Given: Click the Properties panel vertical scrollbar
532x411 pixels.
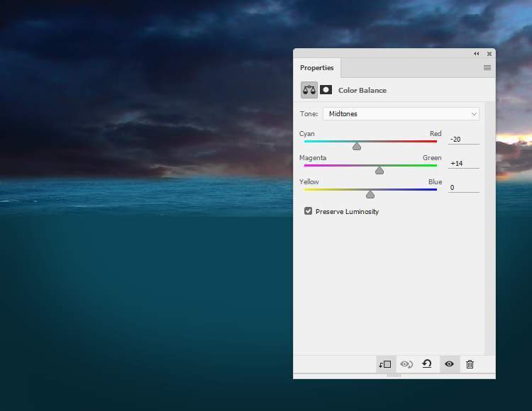Looking at the screenshot, I should pyautogui.click(x=489, y=228).
